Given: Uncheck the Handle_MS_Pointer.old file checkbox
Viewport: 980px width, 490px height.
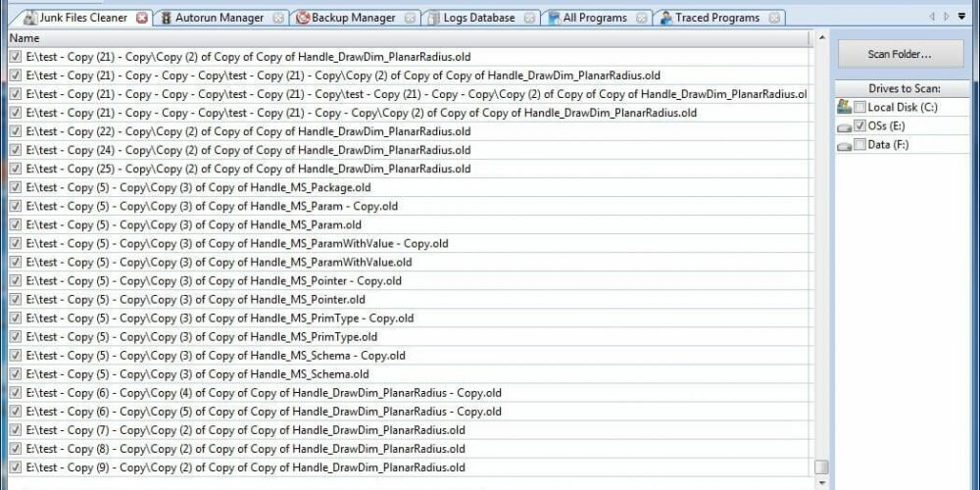Looking at the screenshot, I should pyautogui.click(x=16, y=299).
